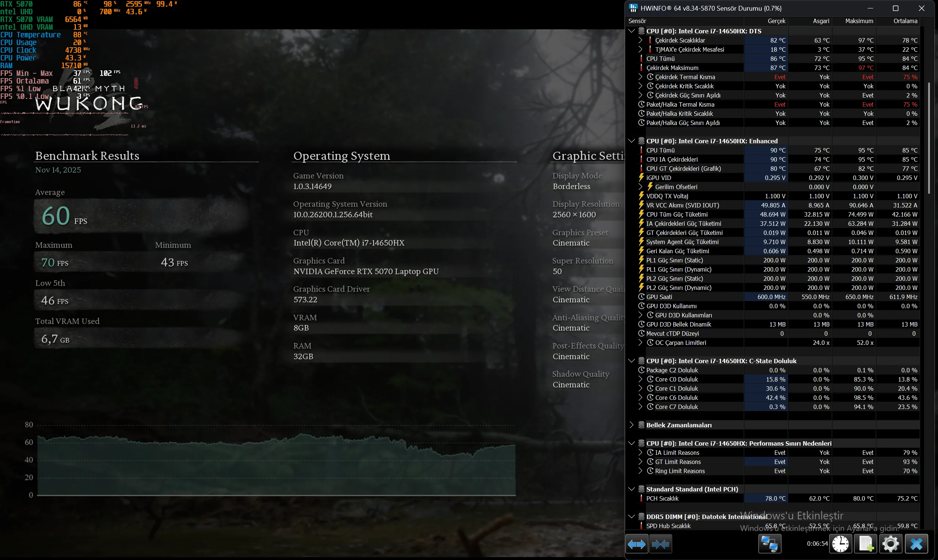Collapse the Standard (Intel PCH) group
Image resolution: width=938 pixels, height=560 pixels.
(x=632, y=489)
